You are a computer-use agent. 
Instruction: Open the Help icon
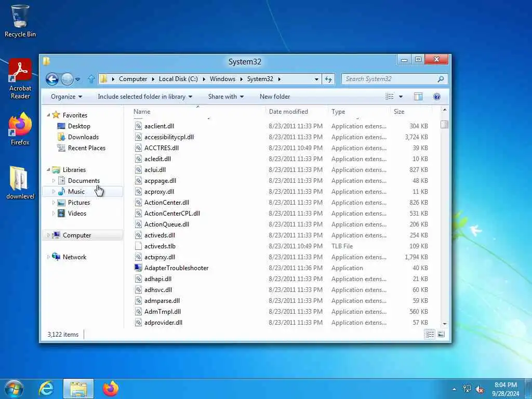pyautogui.click(x=437, y=97)
